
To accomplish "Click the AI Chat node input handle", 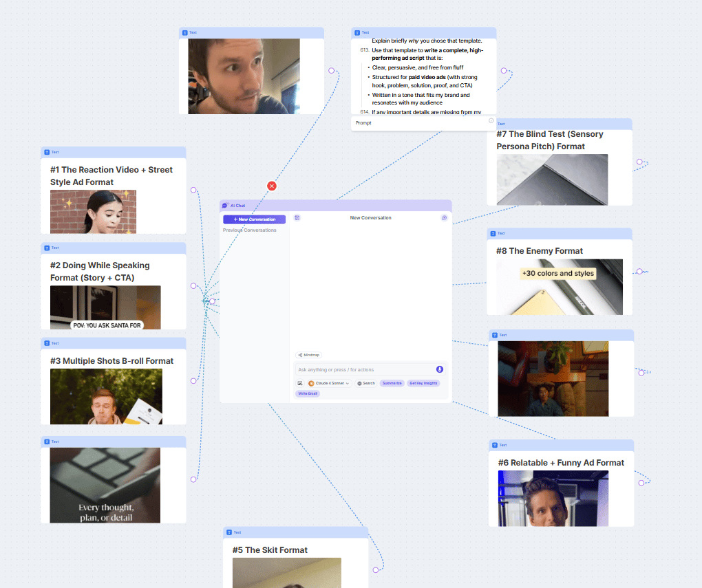I will click(x=212, y=302).
